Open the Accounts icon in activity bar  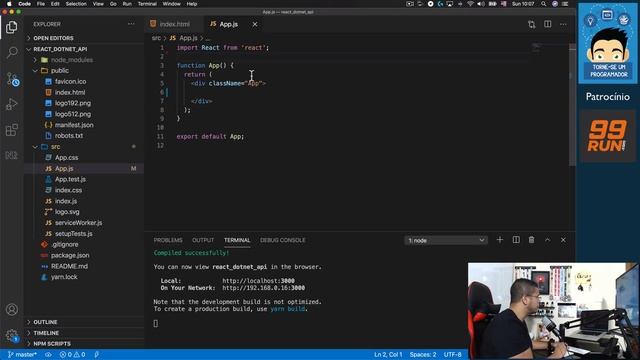tap(12, 309)
